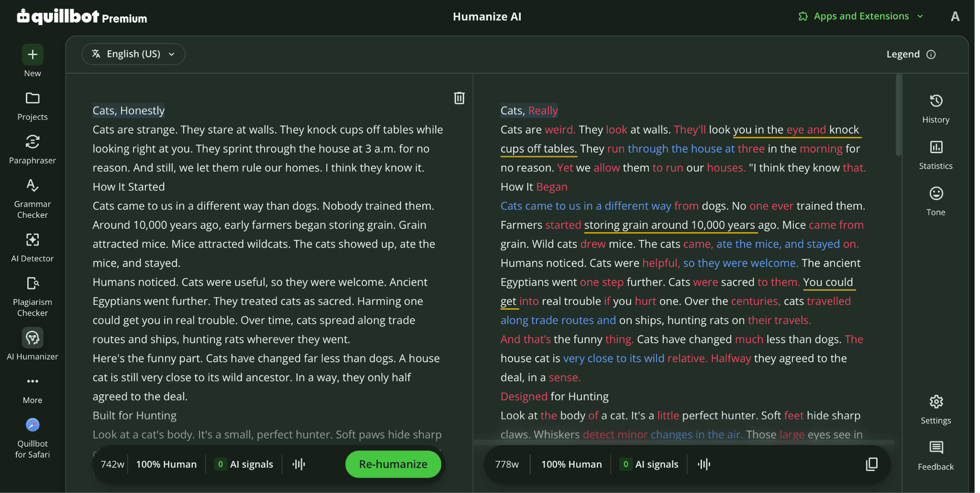Viewport: 980px width, 493px height.
Task: Show More tools menu
Action: tap(33, 390)
